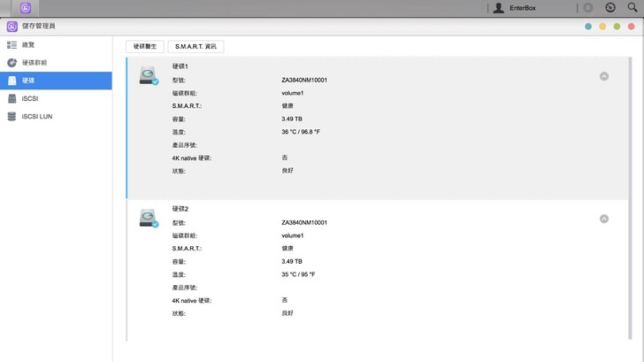Click the Storage Manager icon in top taskbar
Screen dimensions: 644x362
(x=26, y=8)
